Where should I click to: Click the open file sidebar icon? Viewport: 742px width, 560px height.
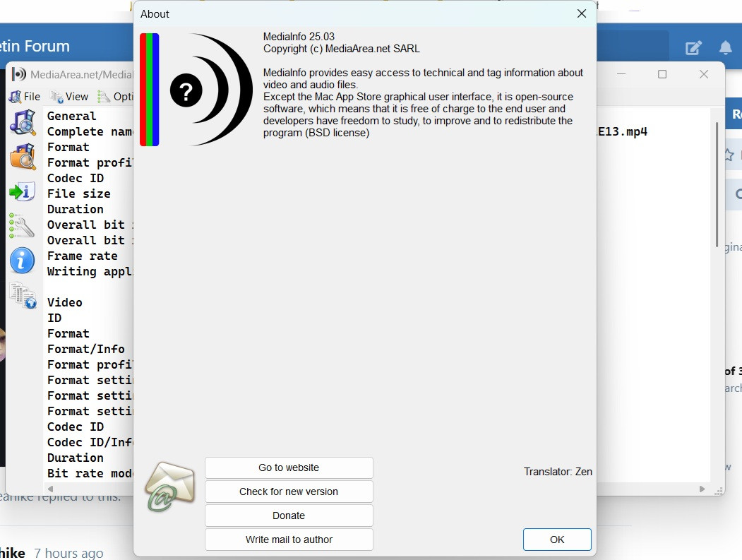[x=23, y=123]
